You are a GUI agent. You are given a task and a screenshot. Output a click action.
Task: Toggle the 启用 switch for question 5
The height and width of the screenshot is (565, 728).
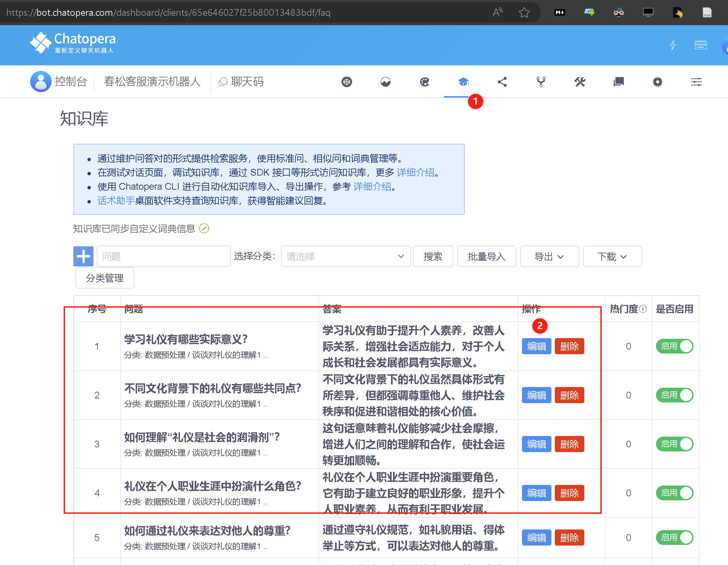tap(674, 538)
